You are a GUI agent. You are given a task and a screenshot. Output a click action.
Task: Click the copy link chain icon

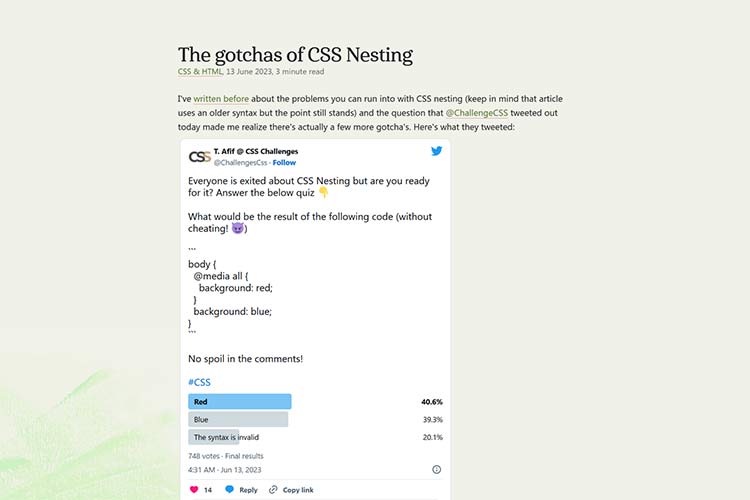pos(273,490)
